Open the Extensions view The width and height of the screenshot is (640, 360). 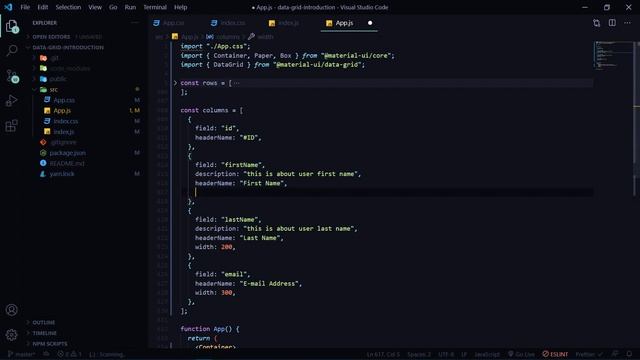pyautogui.click(x=12, y=125)
